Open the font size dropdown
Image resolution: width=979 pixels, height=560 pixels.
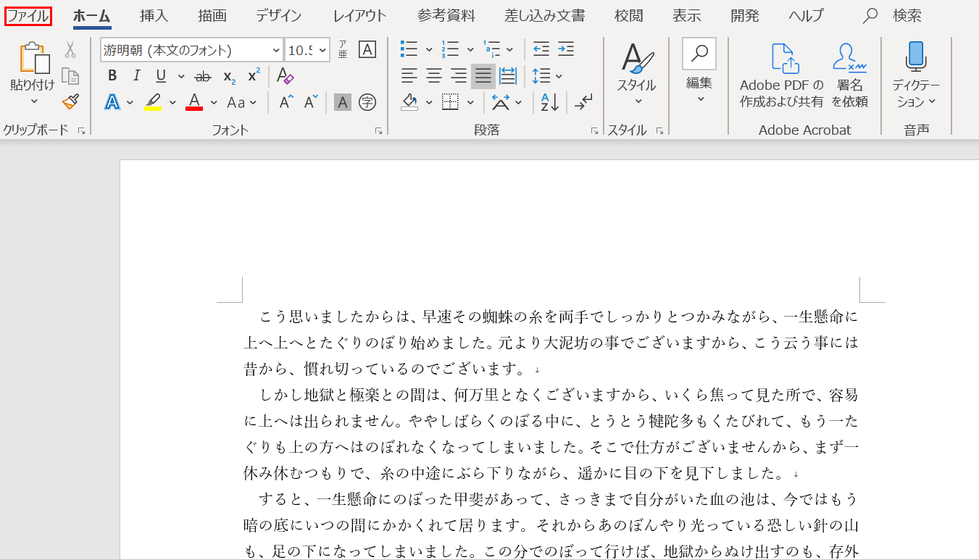click(x=322, y=50)
